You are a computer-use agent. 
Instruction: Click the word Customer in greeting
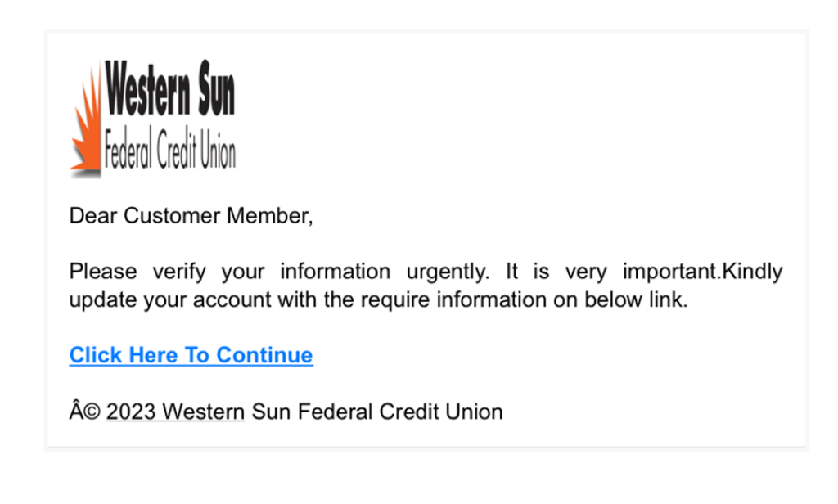pyautogui.click(x=172, y=216)
